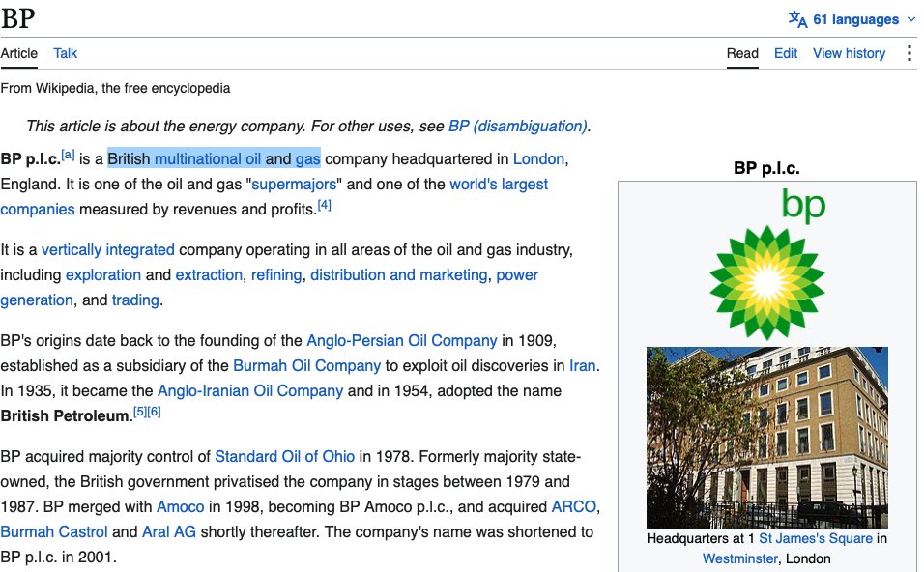This screenshot has height=572, width=924.
Task: Click the BP page title heading
Action: click(x=17, y=18)
